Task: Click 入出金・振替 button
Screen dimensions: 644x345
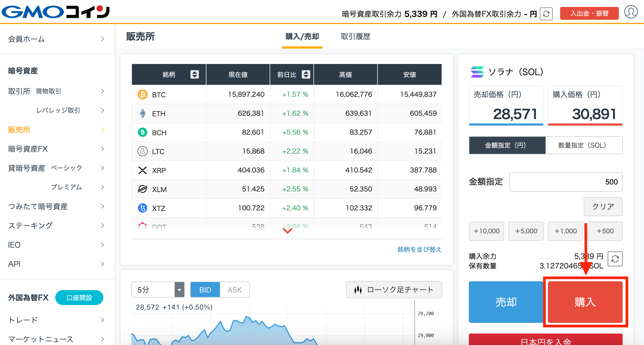Action: (589, 13)
